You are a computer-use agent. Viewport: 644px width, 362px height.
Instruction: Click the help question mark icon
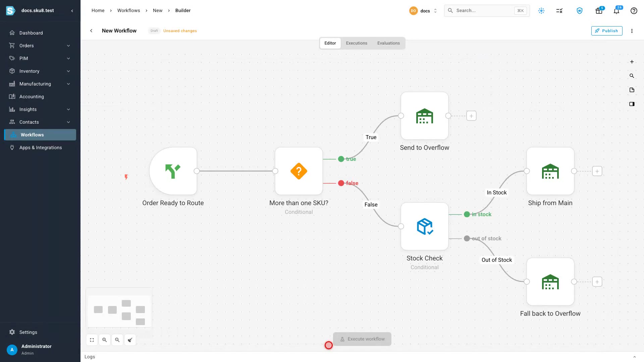(x=634, y=11)
